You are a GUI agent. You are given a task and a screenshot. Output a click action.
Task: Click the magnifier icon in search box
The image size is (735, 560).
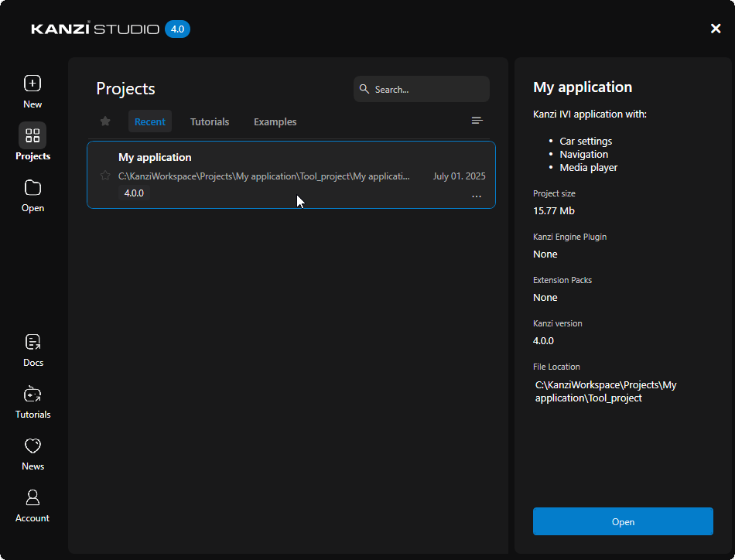click(364, 89)
